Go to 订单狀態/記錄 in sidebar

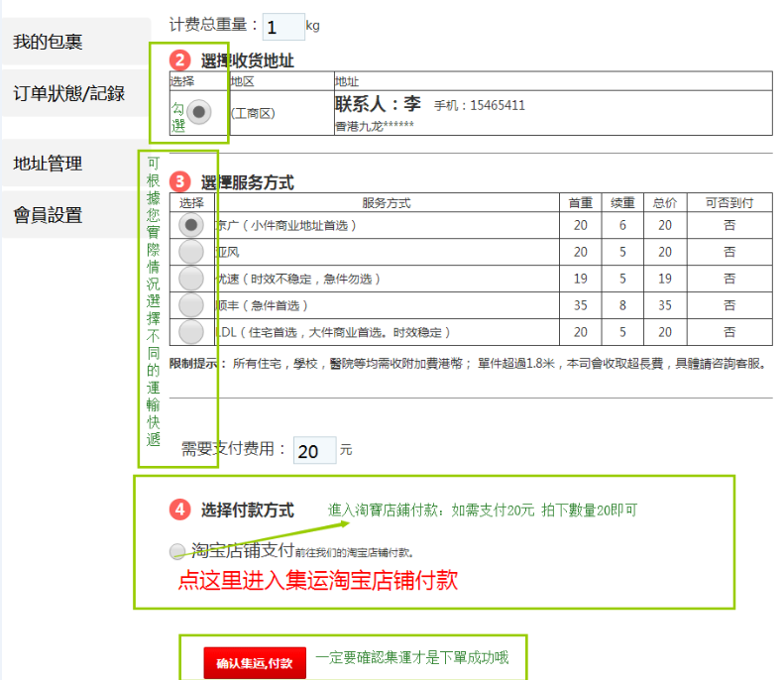pos(76,93)
